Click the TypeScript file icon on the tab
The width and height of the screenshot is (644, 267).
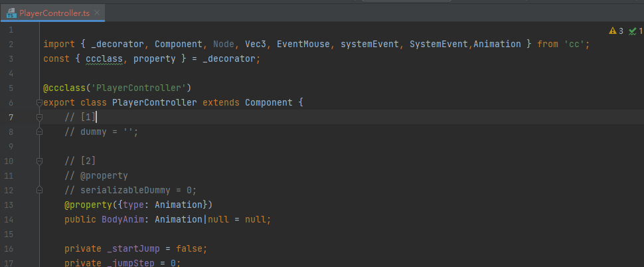point(11,13)
